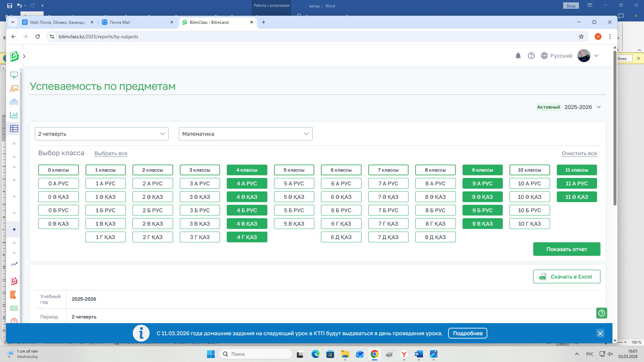The image size is (644, 362).
Task: Click the notification bell icon
Action: pos(518,56)
